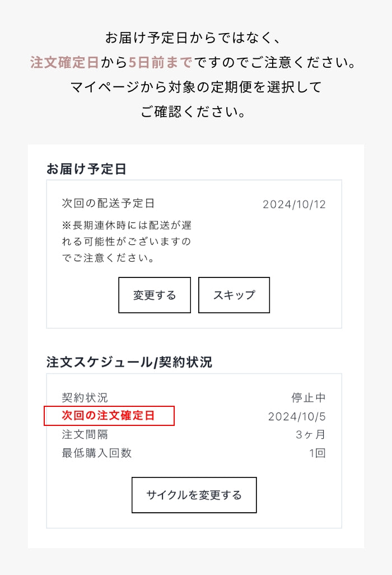Click the 長期連休時 delivery delay note
Image resolution: width=392 pixels, height=575 pixels.
[127, 242]
